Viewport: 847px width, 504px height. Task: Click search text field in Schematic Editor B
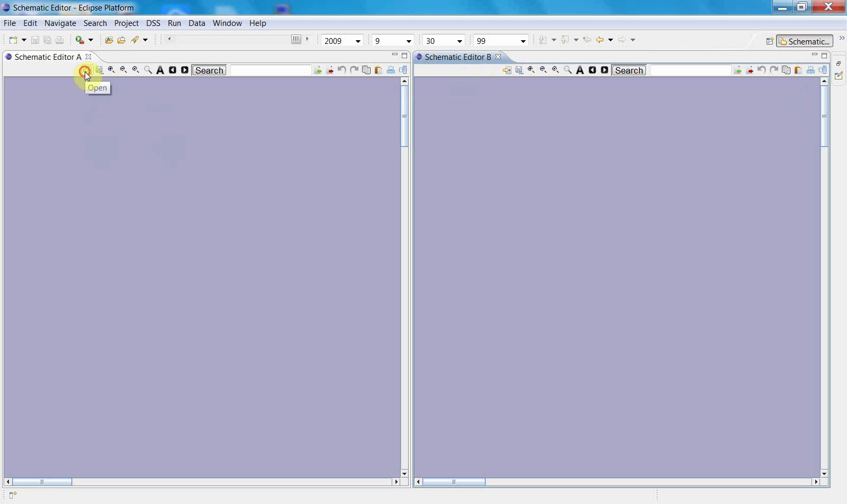(x=690, y=70)
